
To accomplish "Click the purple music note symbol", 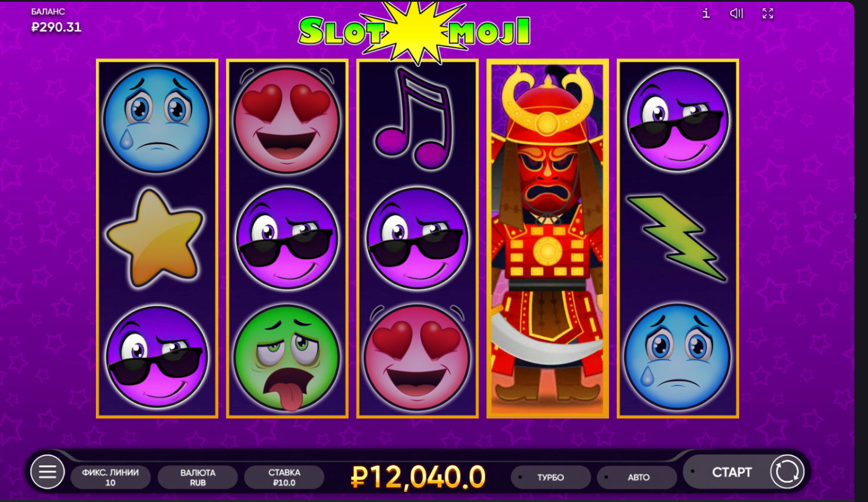I will coord(415,118).
